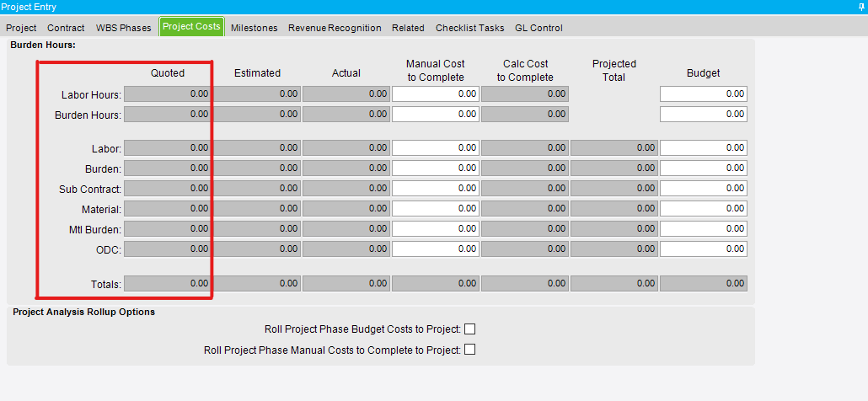Click the Totals Quoted value
868x401 pixels.
[167, 283]
